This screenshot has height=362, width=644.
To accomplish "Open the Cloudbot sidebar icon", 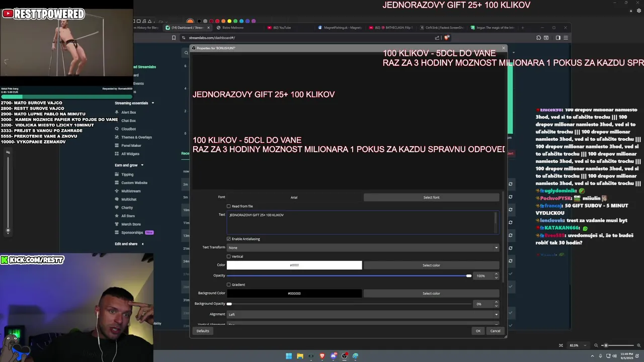I will coord(117,129).
